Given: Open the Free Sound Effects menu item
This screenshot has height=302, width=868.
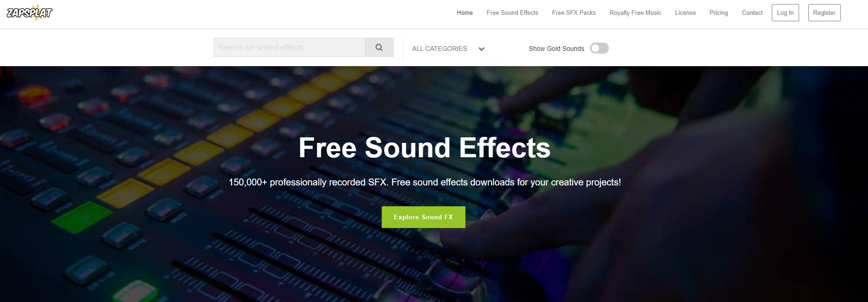Looking at the screenshot, I should (512, 13).
